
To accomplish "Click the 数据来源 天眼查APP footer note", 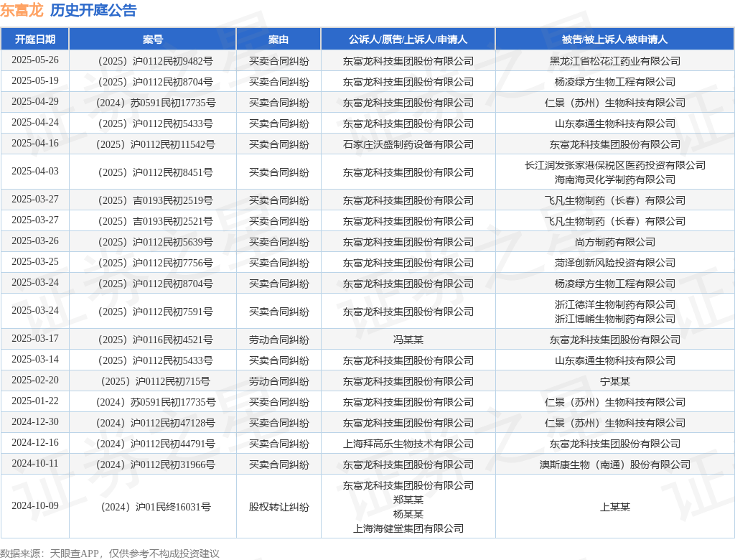I will [110, 554].
